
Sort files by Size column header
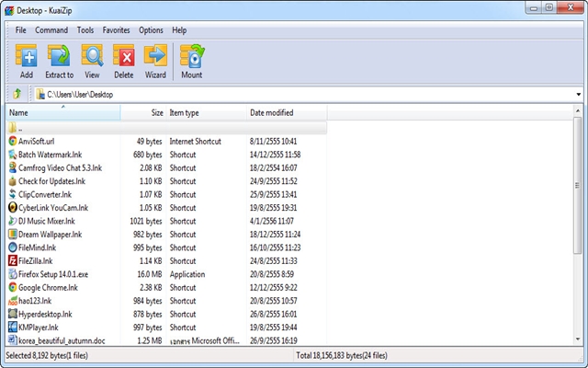(x=143, y=112)
